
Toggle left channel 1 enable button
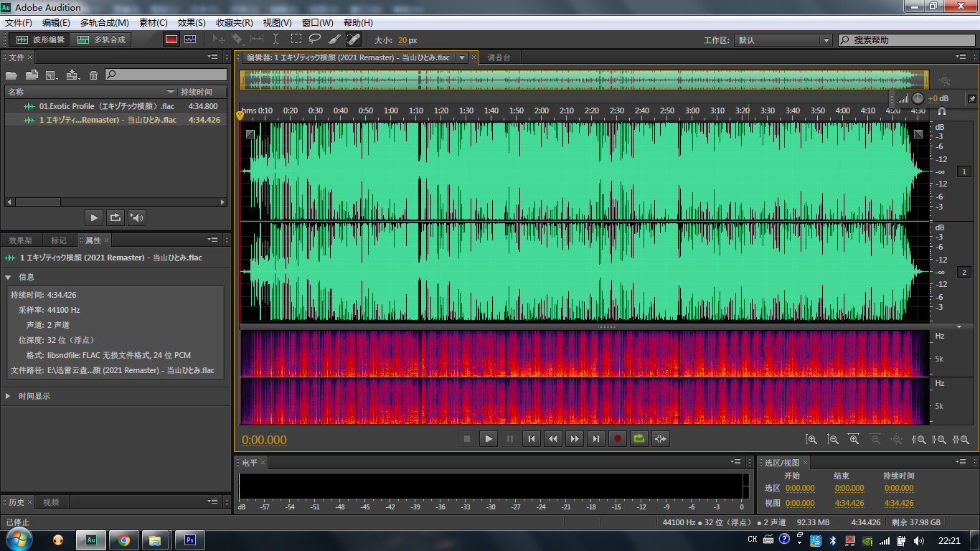coord(964,171)
